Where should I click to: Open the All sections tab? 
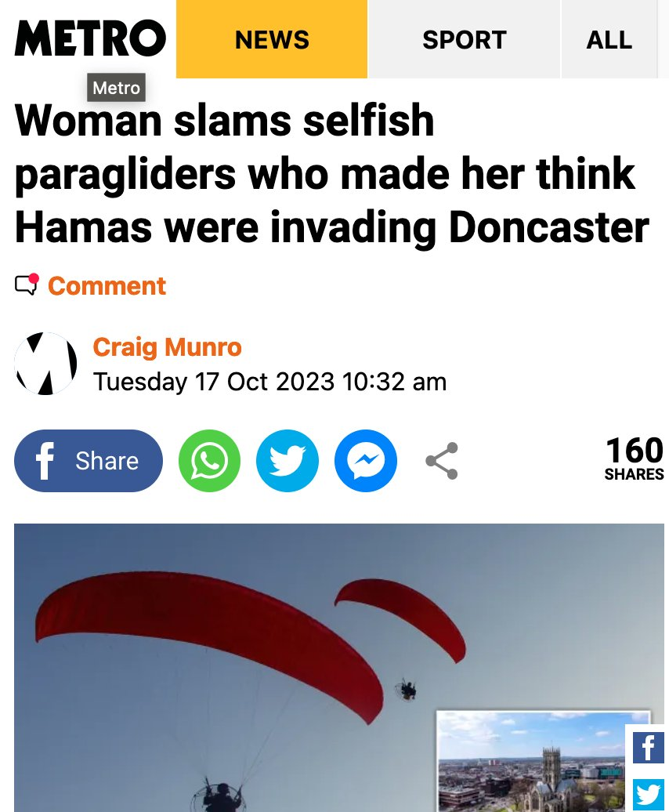tap(609, 39)
